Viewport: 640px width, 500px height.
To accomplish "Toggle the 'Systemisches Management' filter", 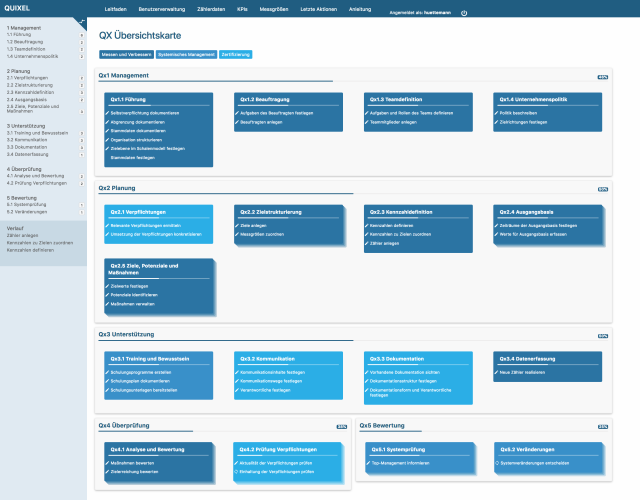I will click(x=188, y=54).
